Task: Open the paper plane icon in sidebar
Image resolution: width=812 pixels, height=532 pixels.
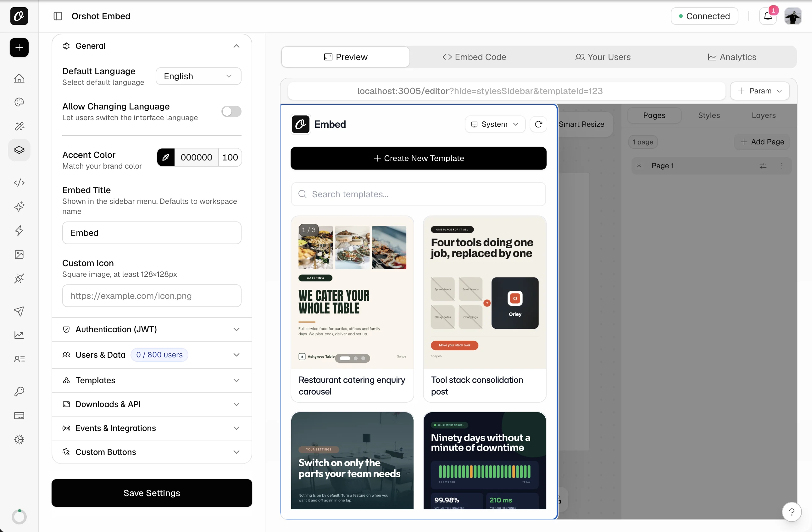Action: pos(19,311)
